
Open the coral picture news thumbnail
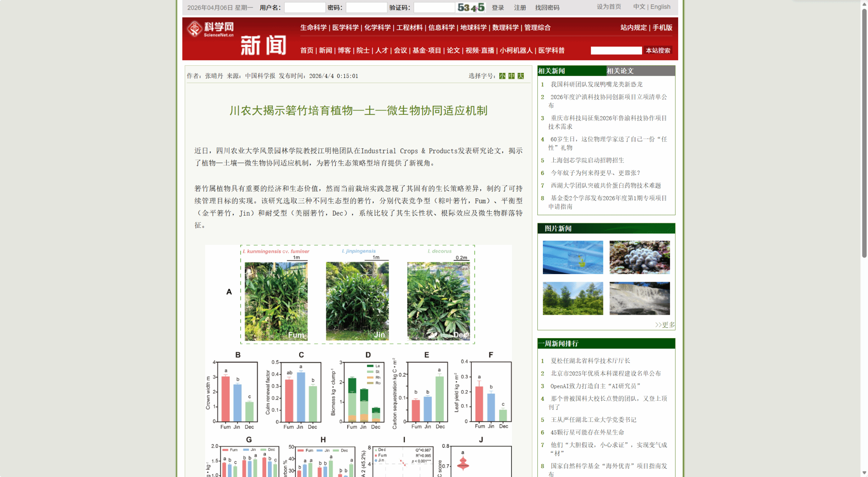(640, 257)
